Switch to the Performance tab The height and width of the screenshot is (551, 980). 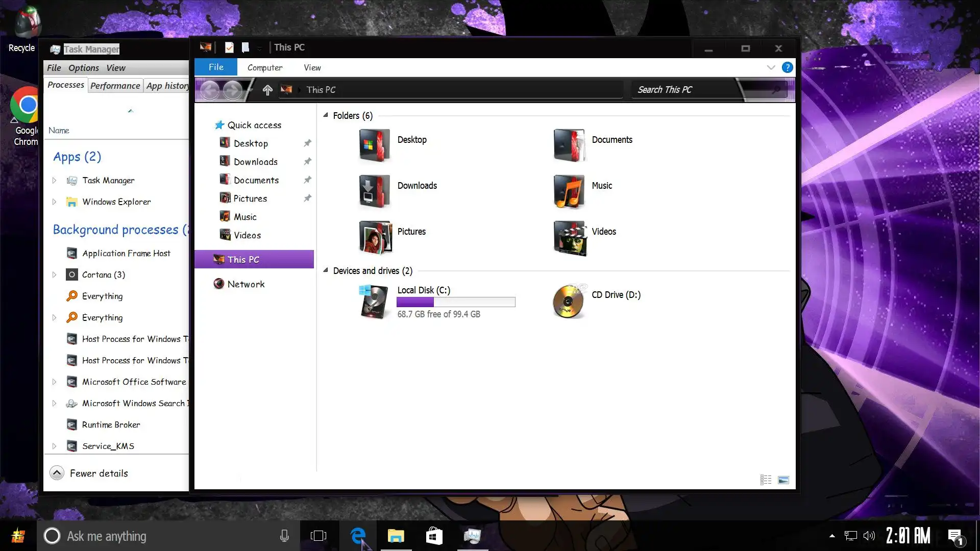[x=115, y=86]
